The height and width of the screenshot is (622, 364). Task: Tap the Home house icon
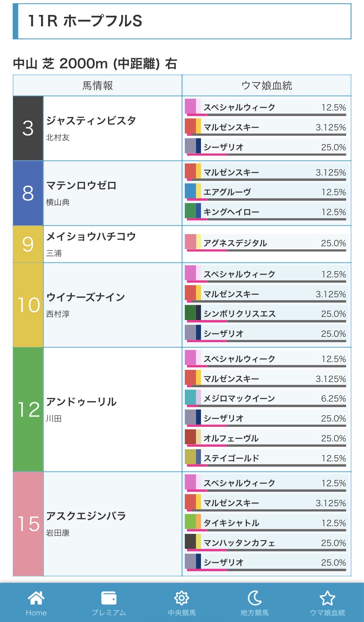pyautogui.click(x=36, y=598)
